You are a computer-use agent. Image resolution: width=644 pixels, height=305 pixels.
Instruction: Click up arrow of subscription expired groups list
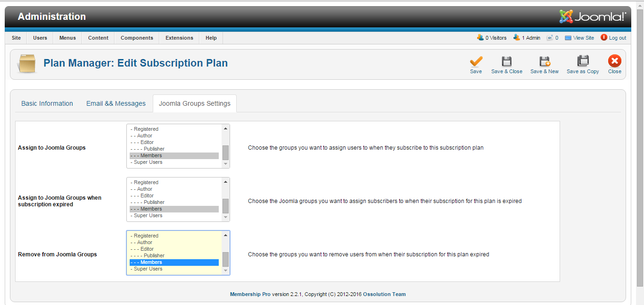[x=225, y=182]
